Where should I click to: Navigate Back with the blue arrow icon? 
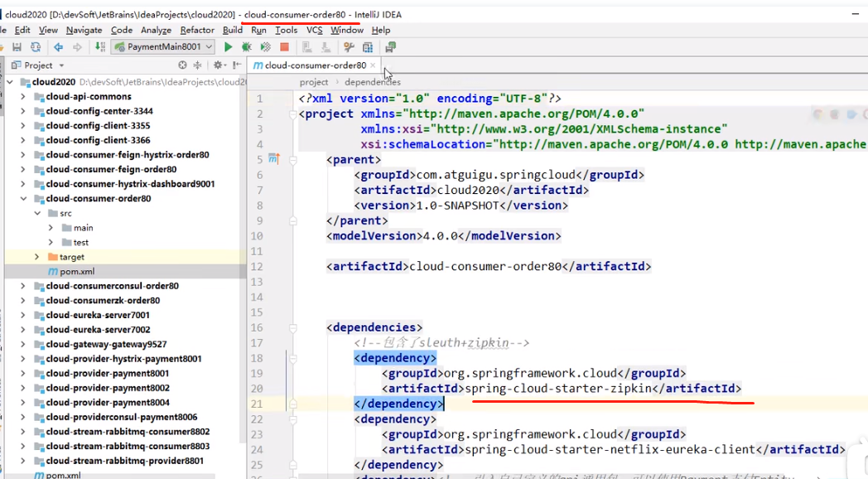pos(58,47)
